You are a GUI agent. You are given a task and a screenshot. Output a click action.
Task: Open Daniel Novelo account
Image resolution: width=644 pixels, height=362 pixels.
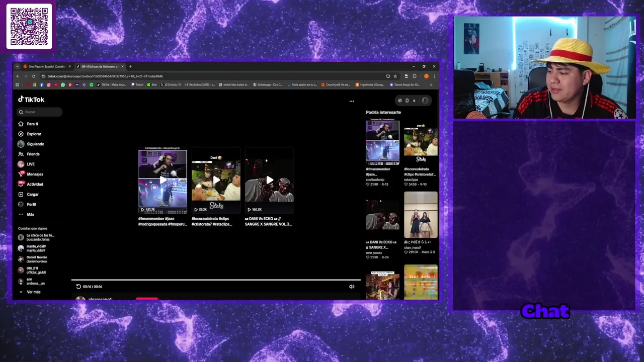coord(33,259)
